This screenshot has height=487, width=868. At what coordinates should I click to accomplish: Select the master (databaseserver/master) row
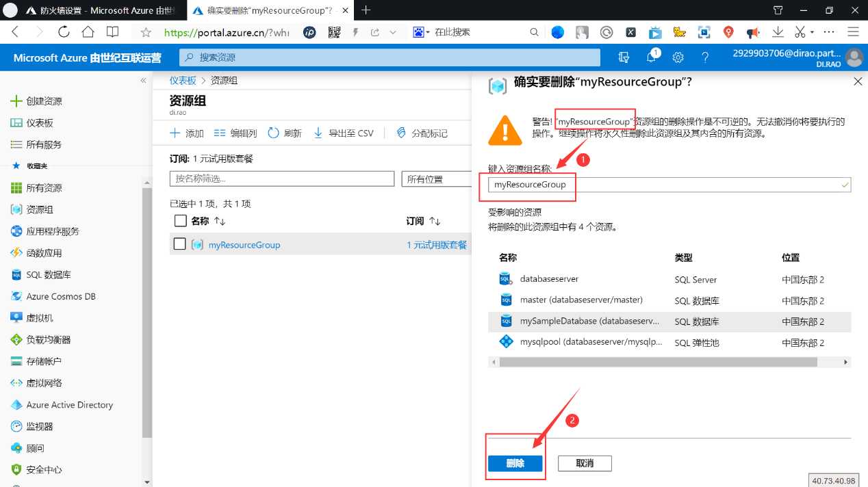(x=669, y=300)
